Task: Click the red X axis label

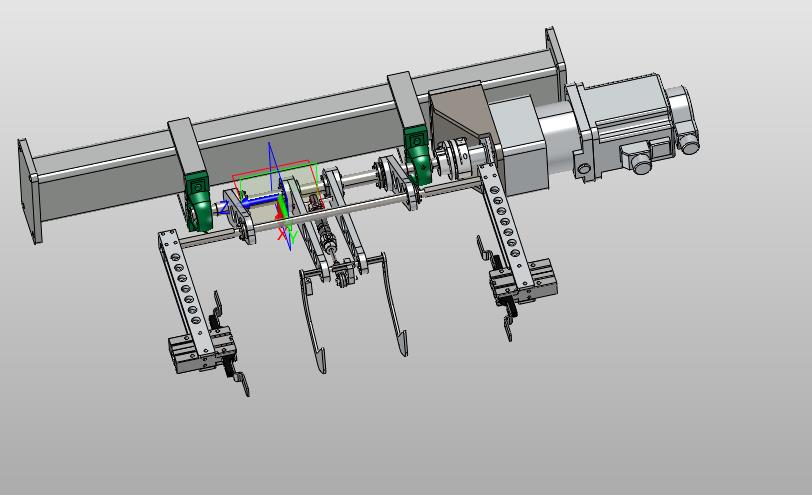Action: pos(282,235)
